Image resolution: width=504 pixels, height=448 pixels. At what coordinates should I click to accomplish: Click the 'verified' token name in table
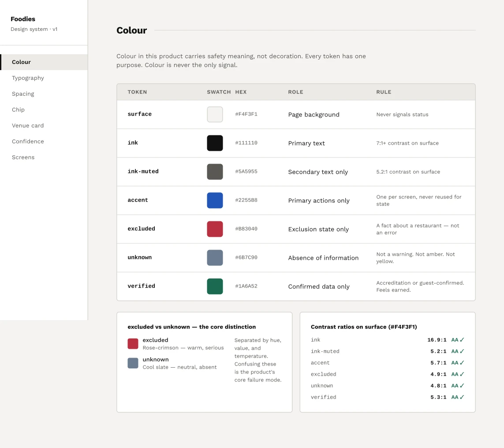(142, 286)
